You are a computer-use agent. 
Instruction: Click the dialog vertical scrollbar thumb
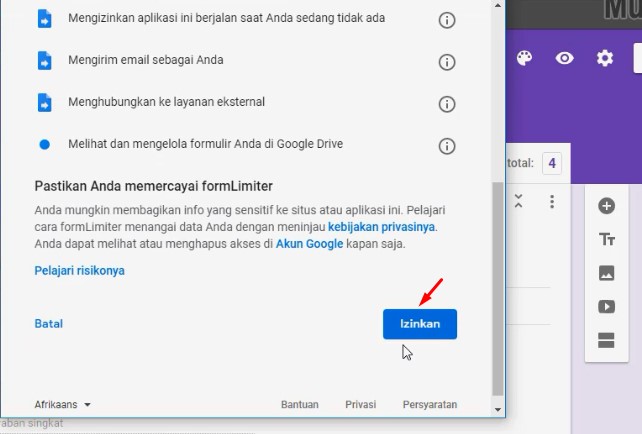coord(497,289)
